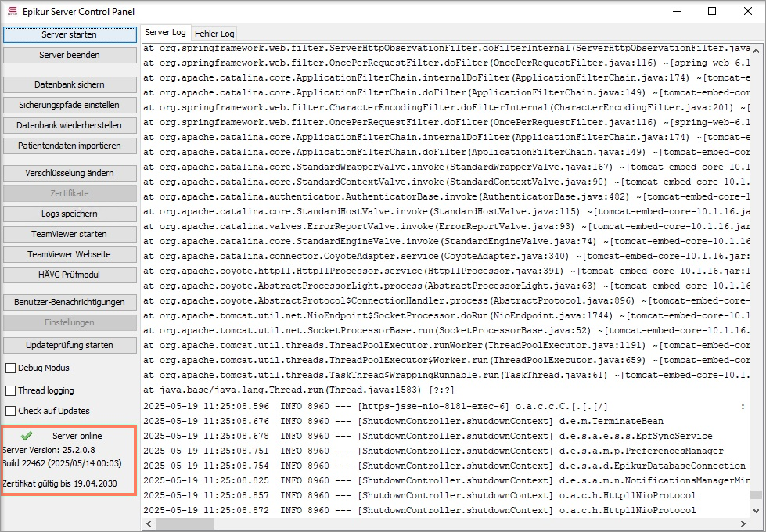
Task: Launch TeamViewer starten
Action: [x=70, y=234]
